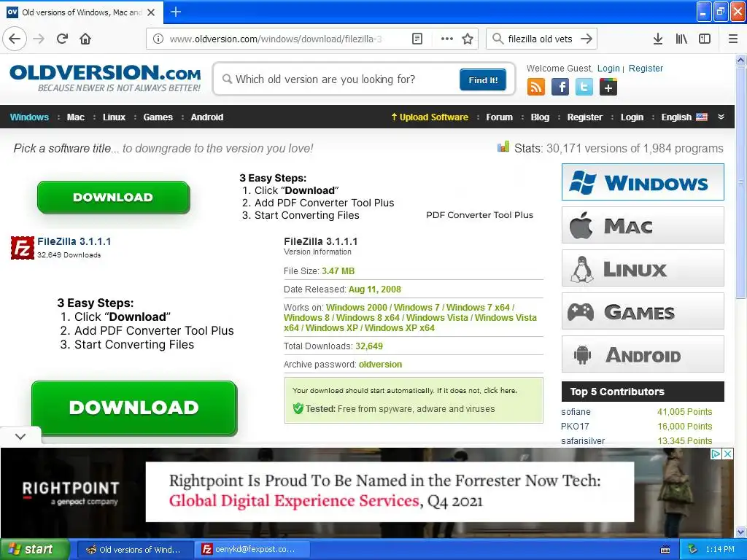The width and height of the screenshot is (747, 560).
Task: Click Login in the black nav bar
Action: [632, 117]
